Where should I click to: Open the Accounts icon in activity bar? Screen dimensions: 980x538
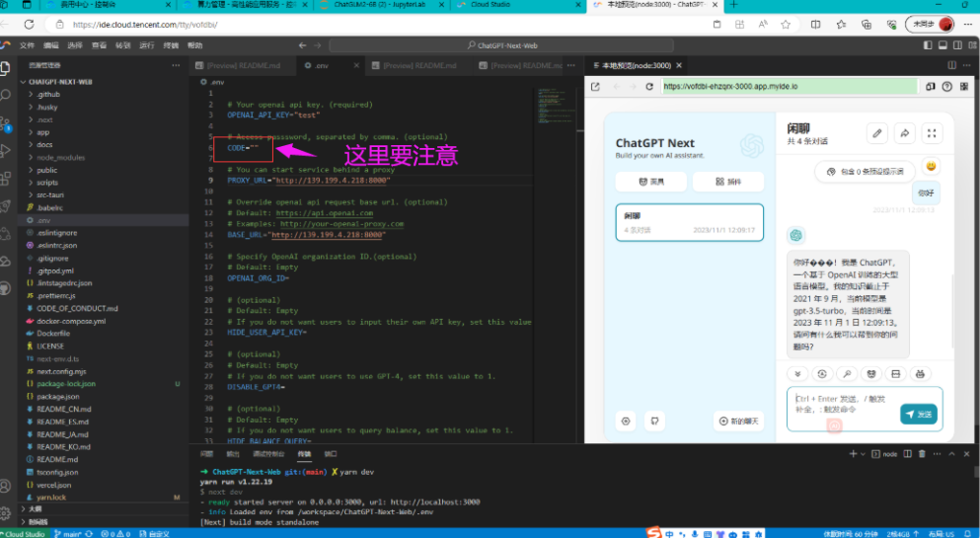(x=5, y=486)
